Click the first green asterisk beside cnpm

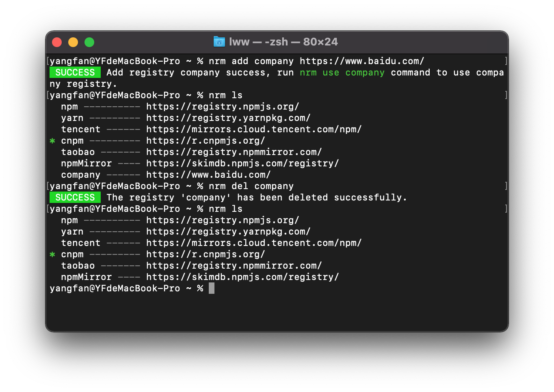coord(52,141)
